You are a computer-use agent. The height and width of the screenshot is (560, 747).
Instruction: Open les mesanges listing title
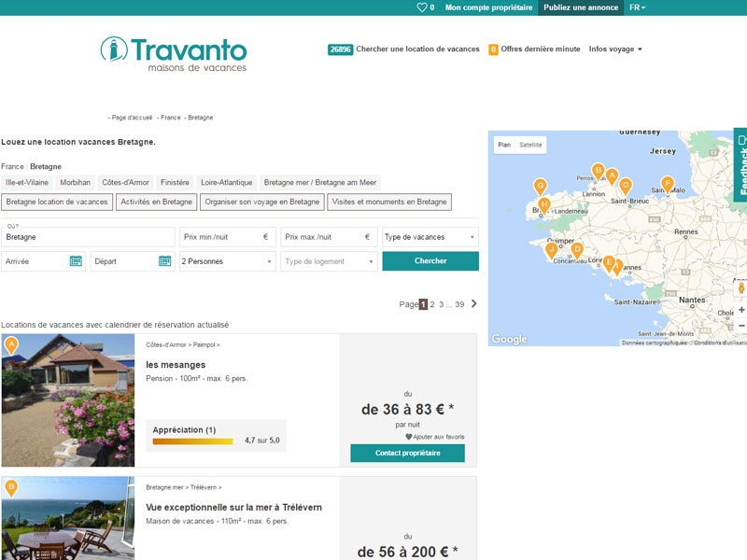pyautogui.click(x=176, y=365)
